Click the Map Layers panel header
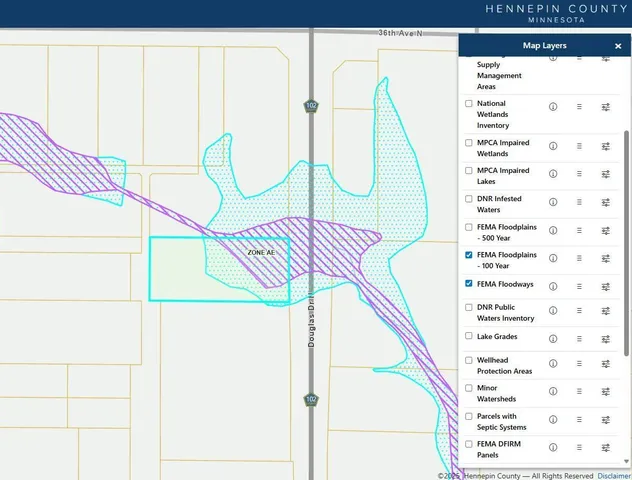632x480 pixels. (x=543, y=46)
